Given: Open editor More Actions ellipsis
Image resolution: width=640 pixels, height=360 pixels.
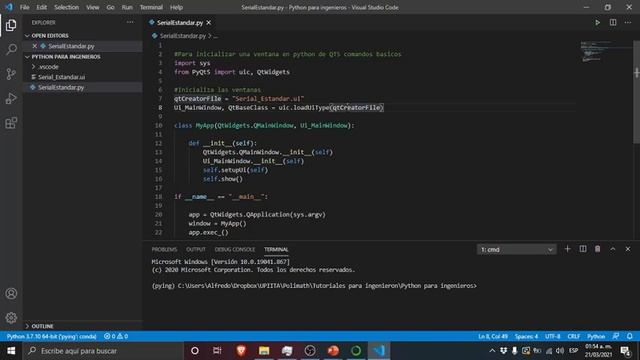Looking at the screenshot, I should point(628,22).
